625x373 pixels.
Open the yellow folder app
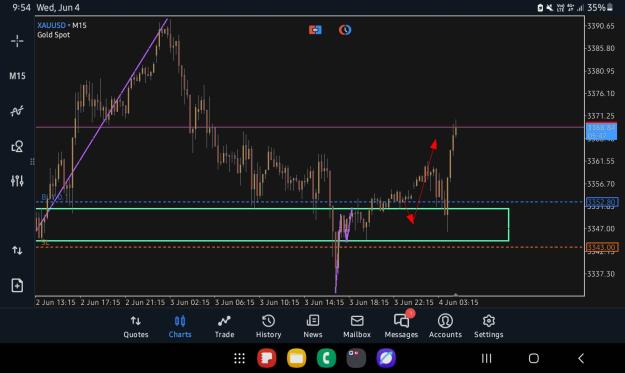click(297, 358)
